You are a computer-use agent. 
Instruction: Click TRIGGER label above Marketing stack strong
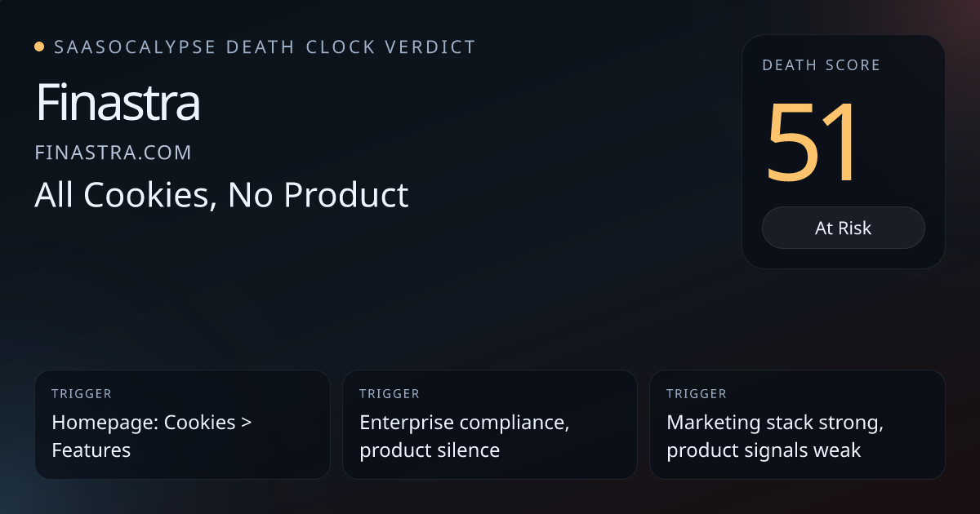697,394
